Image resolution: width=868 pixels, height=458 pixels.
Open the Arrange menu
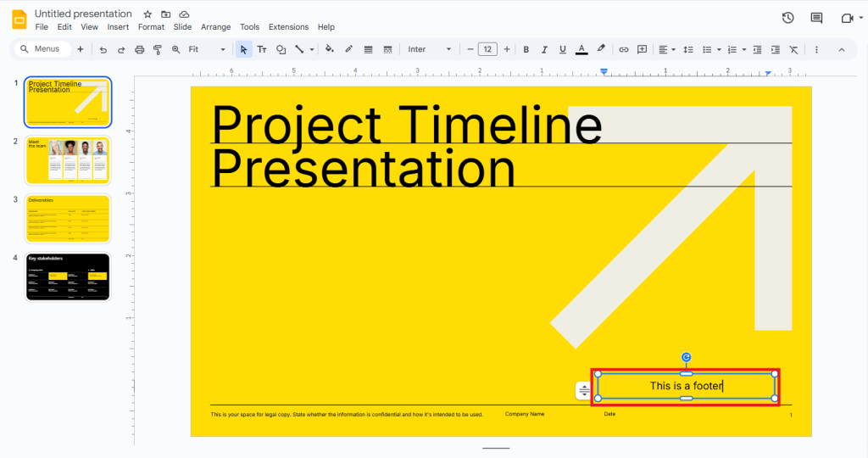pos(215,27)
